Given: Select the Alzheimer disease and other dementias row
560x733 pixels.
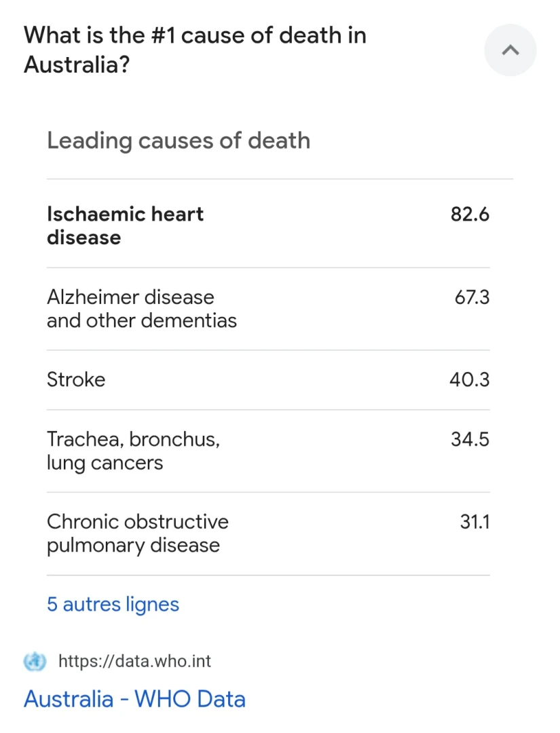Looking at the screenshot, I should [268, 309].
